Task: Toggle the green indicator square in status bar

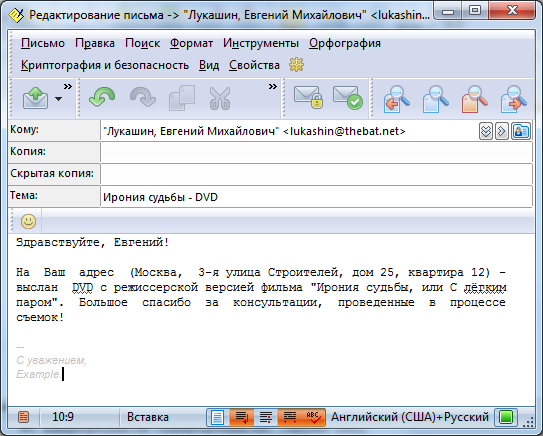Action: coord(506,417)
